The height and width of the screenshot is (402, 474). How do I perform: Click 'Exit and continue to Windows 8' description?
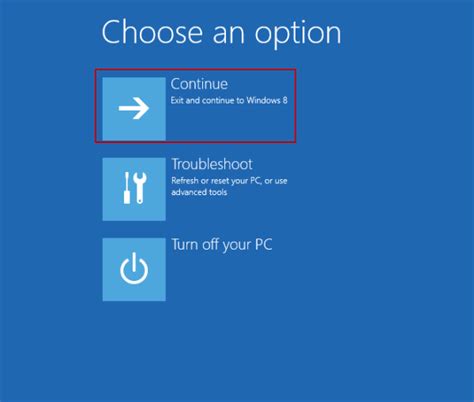[229, 100]
